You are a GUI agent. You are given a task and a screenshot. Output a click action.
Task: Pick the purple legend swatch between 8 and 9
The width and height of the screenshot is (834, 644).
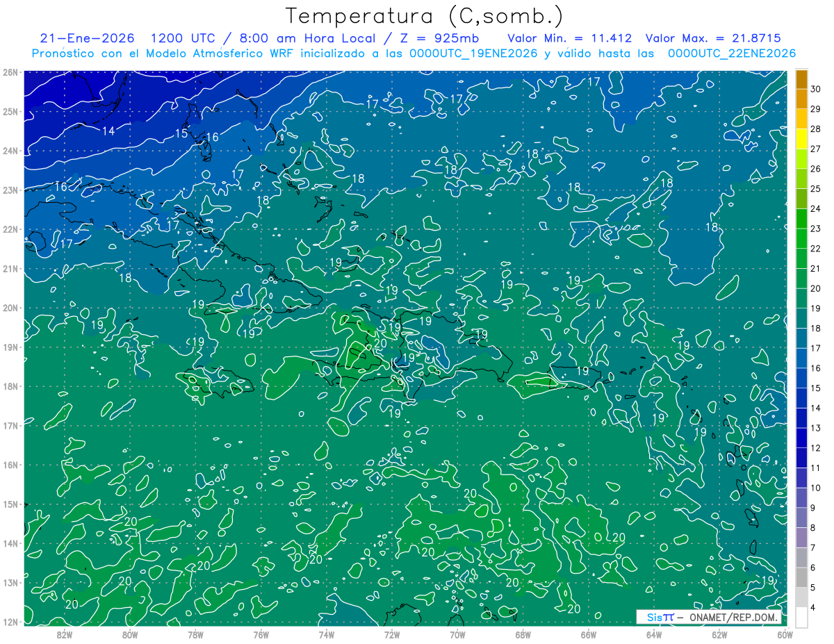click(x=801, y=518)
